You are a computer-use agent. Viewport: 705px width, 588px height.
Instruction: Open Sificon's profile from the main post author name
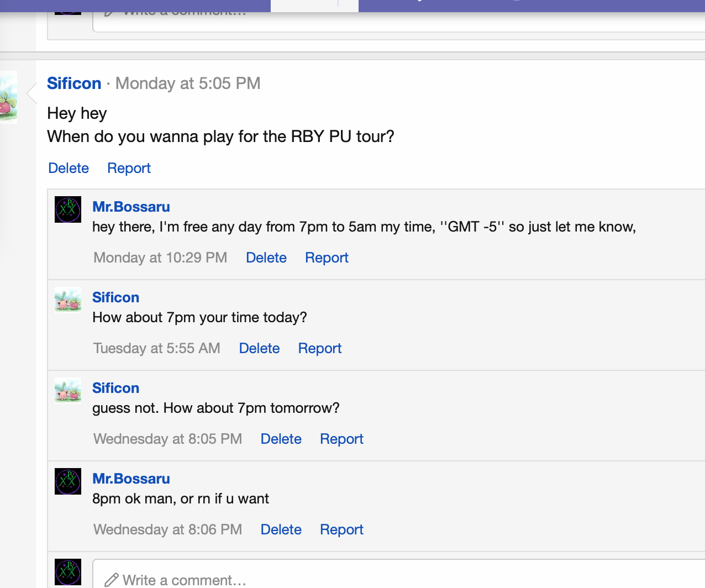tap(74, 83)
